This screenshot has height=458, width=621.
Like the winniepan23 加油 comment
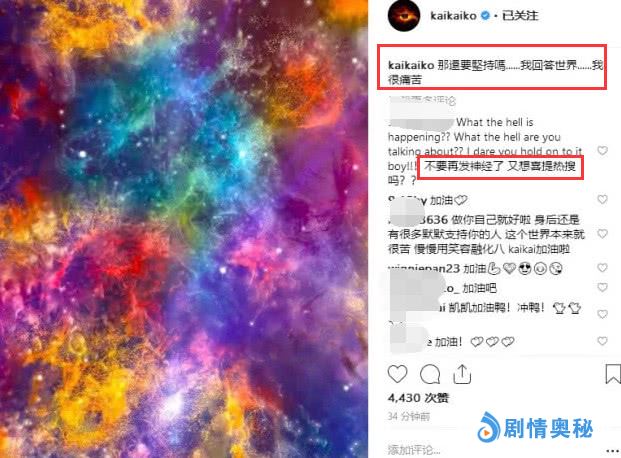coord(602,268)
